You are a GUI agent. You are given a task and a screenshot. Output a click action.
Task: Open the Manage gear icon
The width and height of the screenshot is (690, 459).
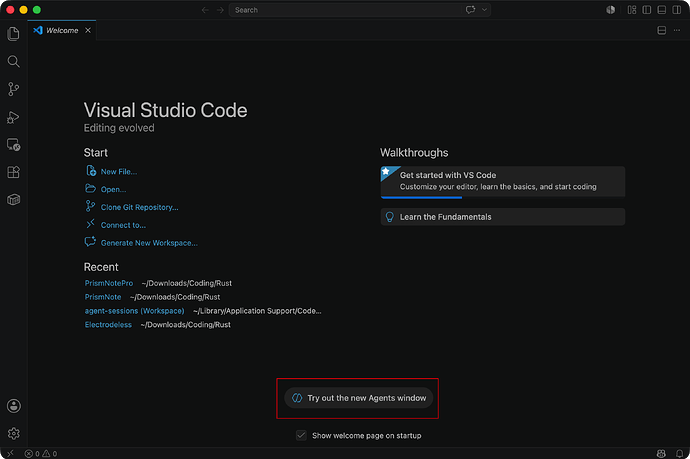pos(14,433)
